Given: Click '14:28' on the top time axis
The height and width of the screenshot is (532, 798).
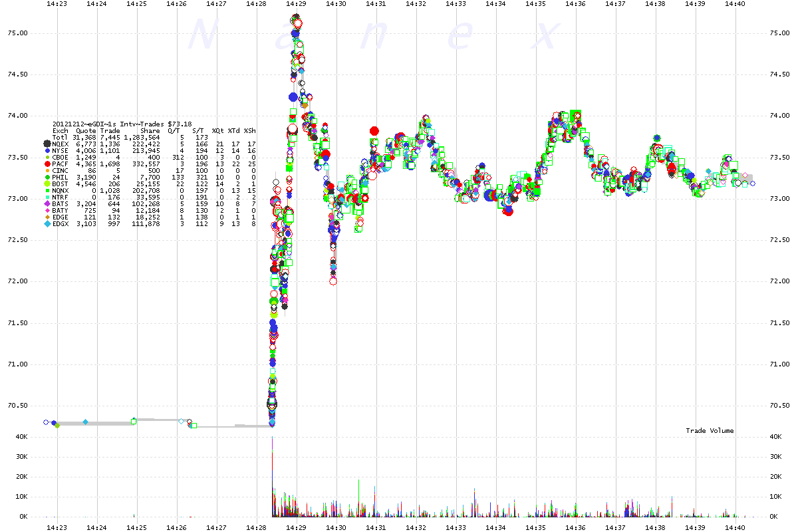Looking at the screenshot, I should click(256, 4).
